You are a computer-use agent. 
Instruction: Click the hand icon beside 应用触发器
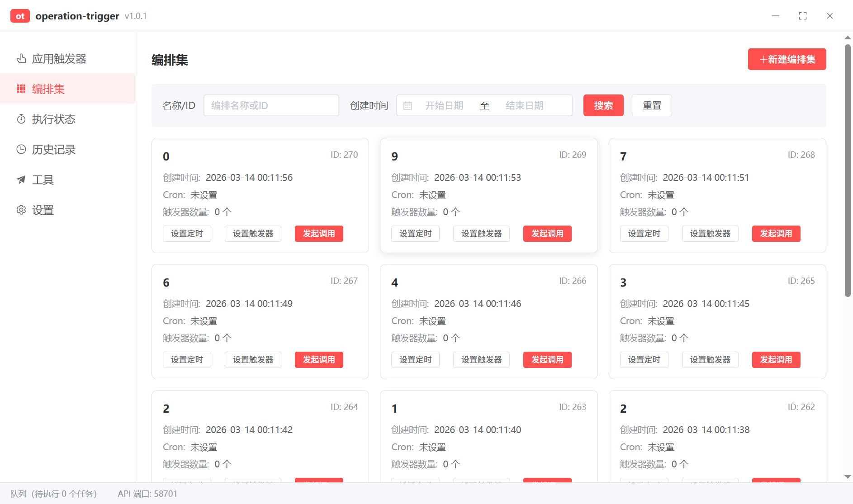pyautogui.click(x=21, y=59)
